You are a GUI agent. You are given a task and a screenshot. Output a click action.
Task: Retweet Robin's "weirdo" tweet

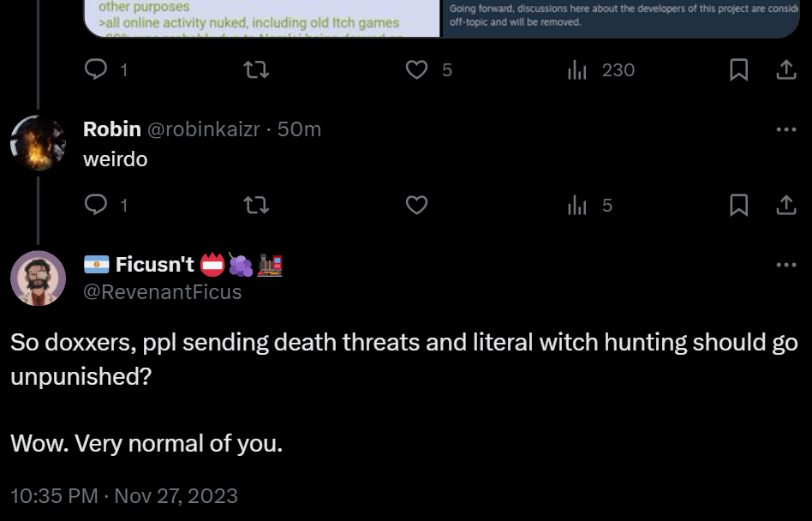point(256,206)
